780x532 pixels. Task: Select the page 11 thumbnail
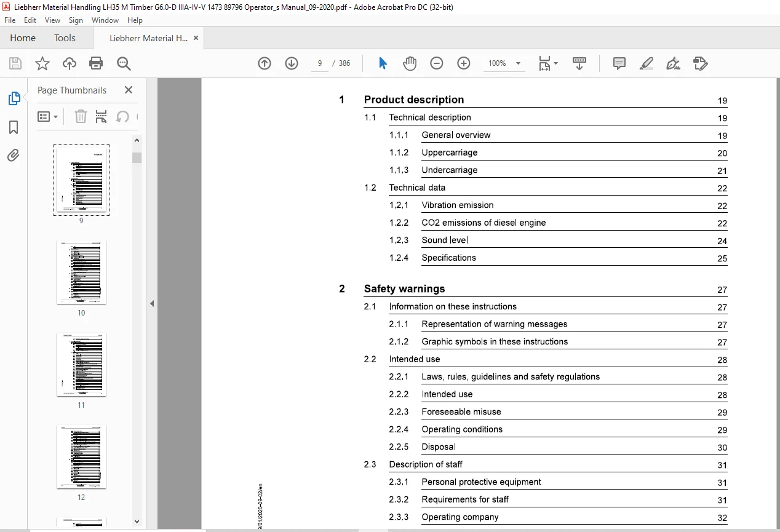pos(81,364)
